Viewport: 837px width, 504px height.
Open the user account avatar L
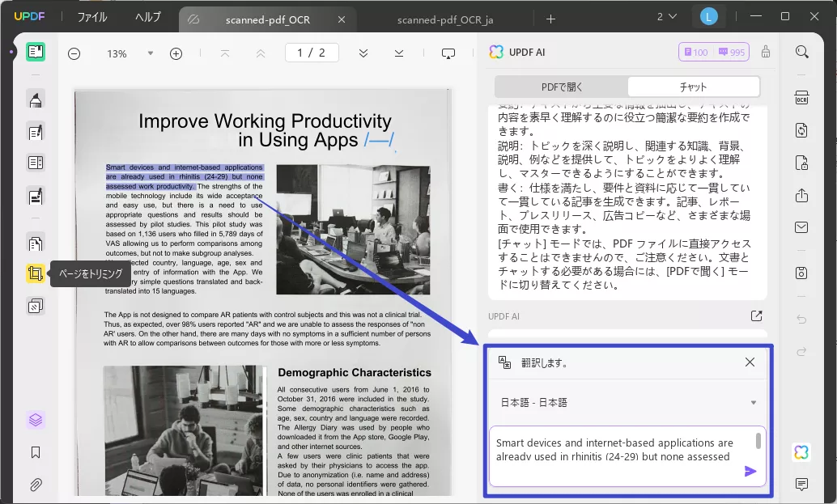click(708, 17)
